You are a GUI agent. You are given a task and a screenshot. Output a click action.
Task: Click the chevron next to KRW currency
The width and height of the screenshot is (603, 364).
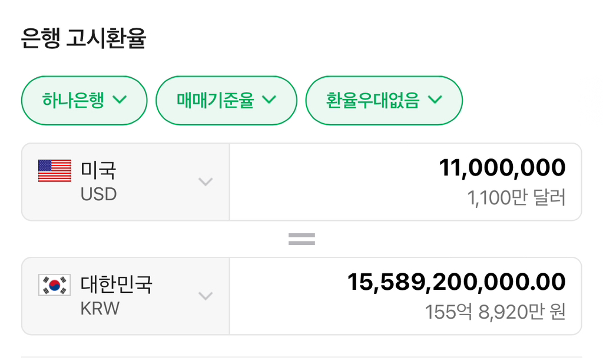(206, 296)
